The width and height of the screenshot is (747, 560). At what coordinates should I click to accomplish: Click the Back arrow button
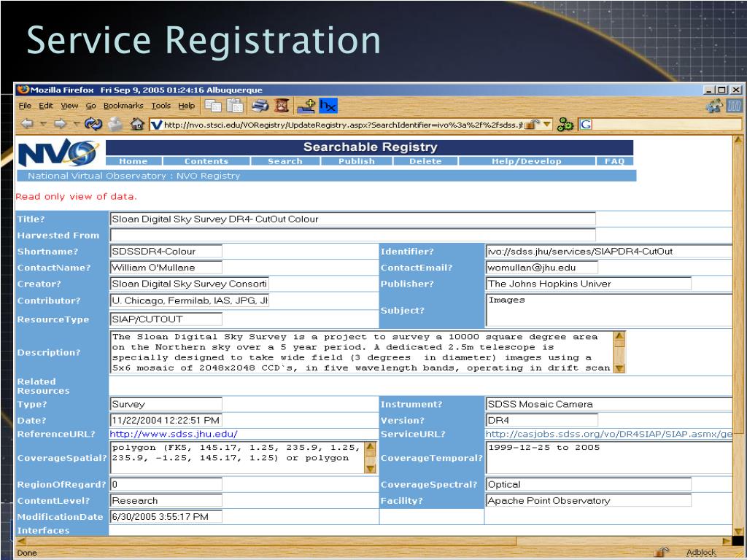pos(27,124)
